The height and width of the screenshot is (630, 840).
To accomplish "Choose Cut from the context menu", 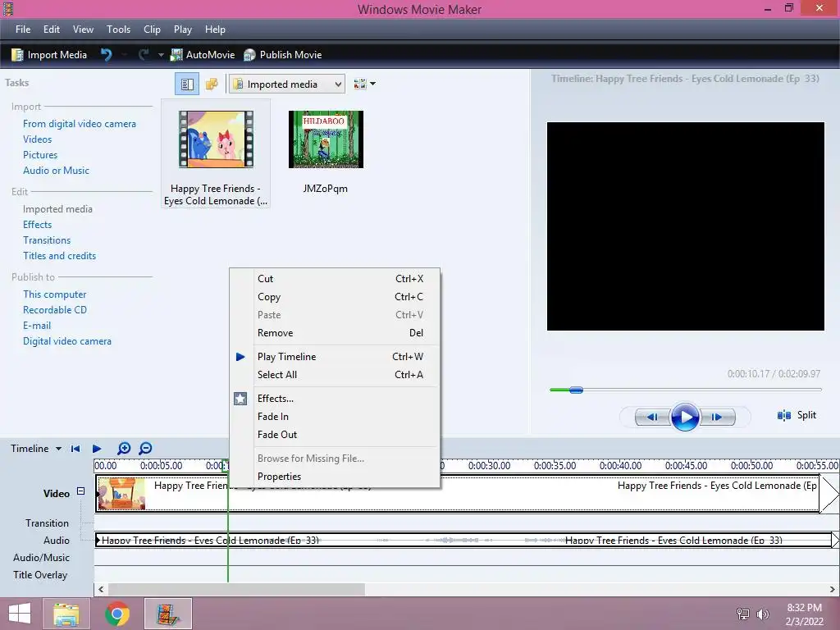I will (x=335, y=279).
